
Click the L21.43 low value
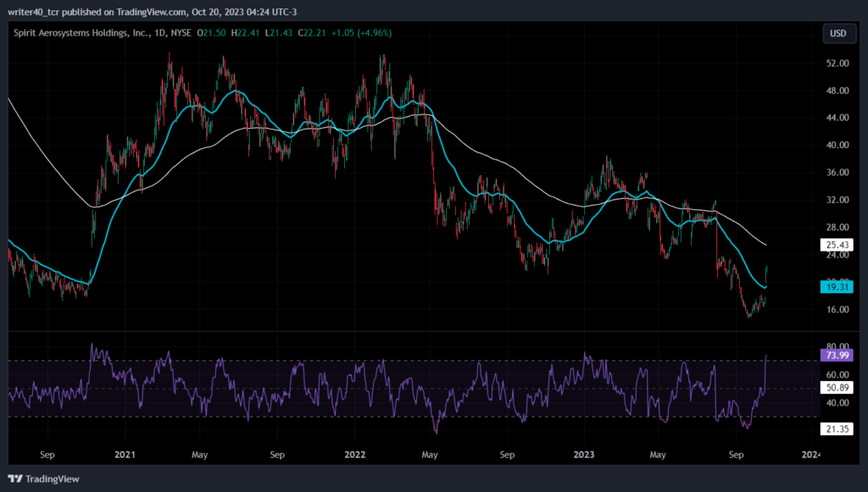pyautogui.click(x=278, y=33)
